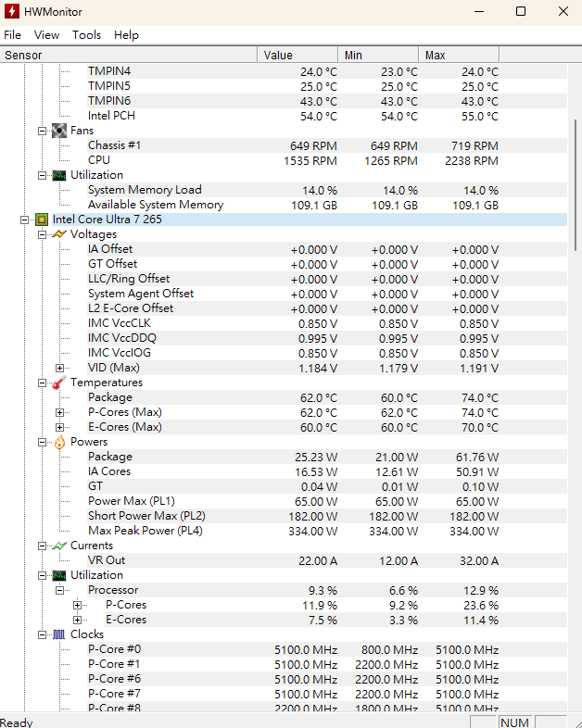Click the Sensor column header
Screen dimensions: 582x728
tap(129, 55)
